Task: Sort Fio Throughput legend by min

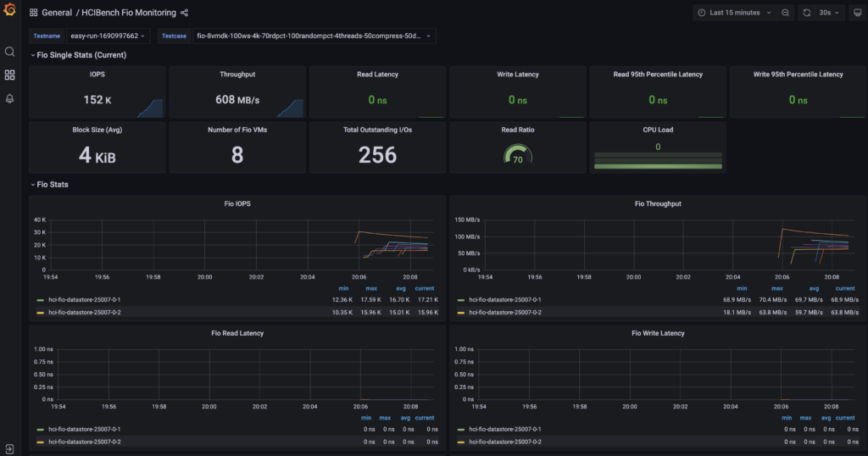Action: click(x=742, y=288)
